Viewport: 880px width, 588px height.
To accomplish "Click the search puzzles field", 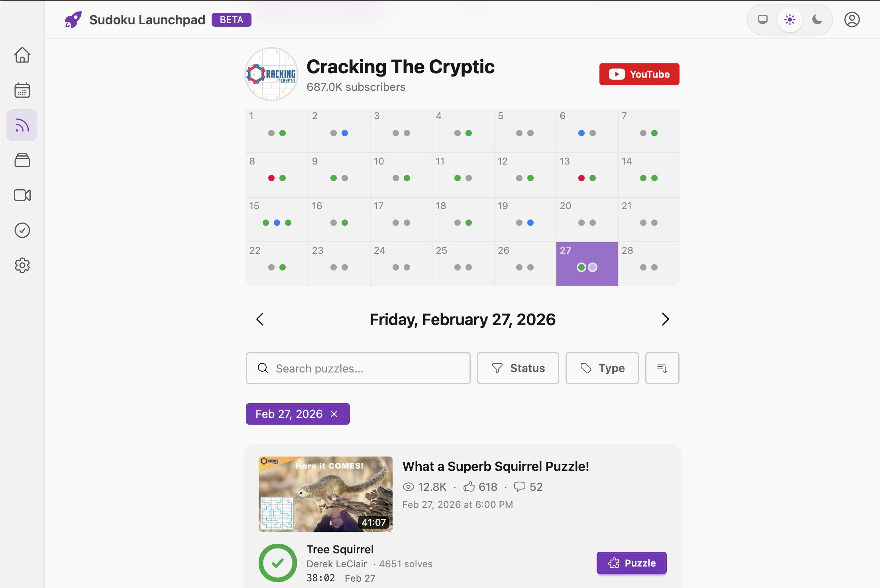I will click(x=357, y=368).
